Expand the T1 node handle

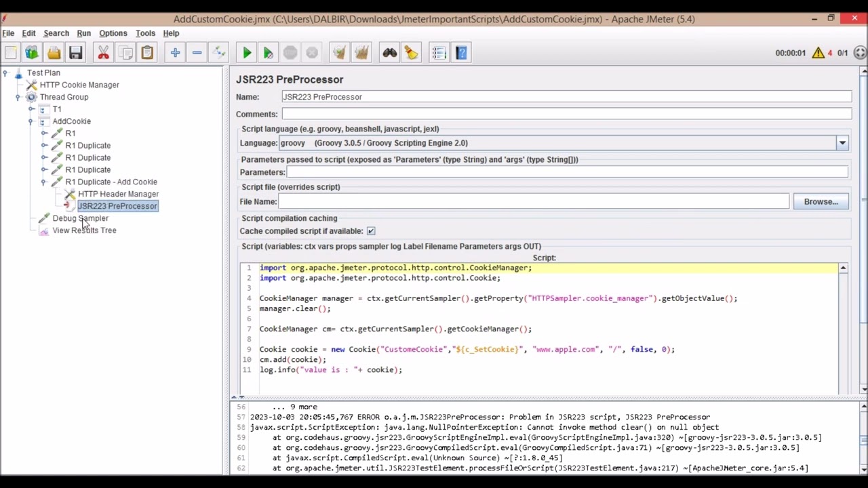[31, 109]
